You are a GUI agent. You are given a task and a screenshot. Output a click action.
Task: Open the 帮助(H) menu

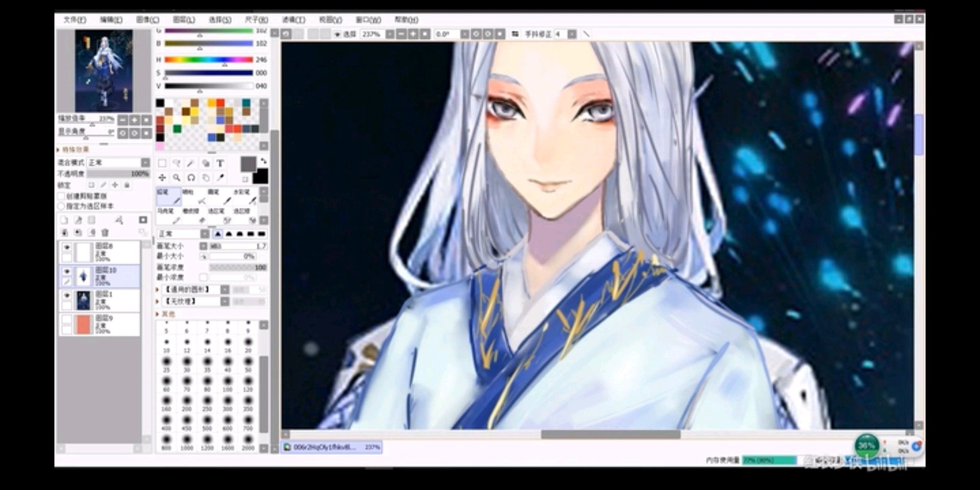coord(406,20)
